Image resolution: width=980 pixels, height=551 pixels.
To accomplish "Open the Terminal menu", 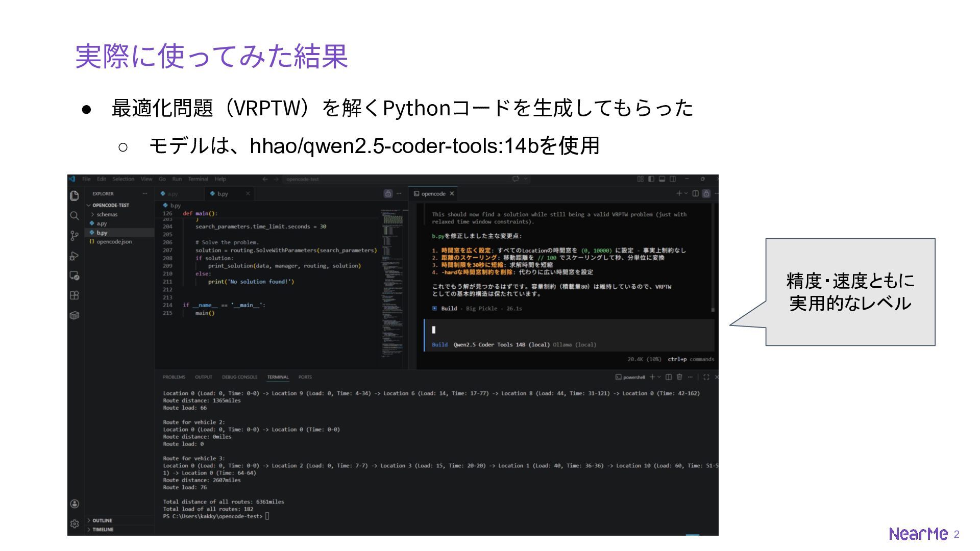I will point(198,179).
